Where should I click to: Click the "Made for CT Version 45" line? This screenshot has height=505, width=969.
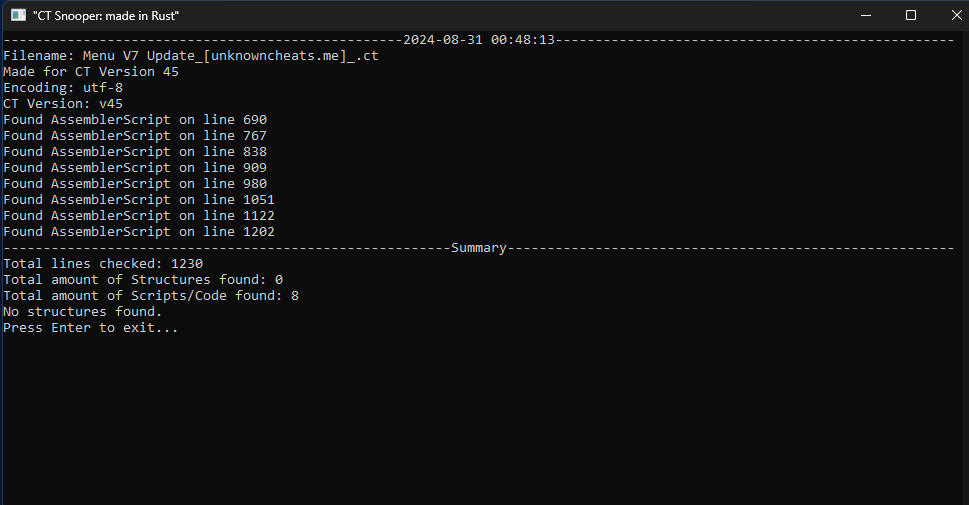coord(91,72)
